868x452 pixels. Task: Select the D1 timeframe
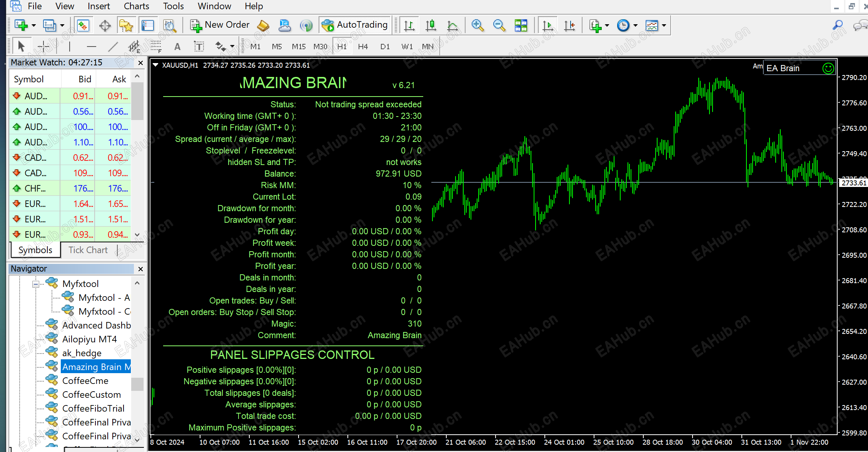(x=385, y=47)
